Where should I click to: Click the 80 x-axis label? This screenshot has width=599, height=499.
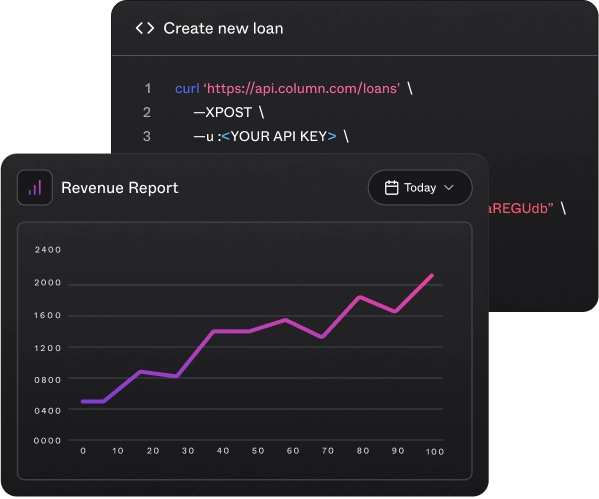[363, 451]
